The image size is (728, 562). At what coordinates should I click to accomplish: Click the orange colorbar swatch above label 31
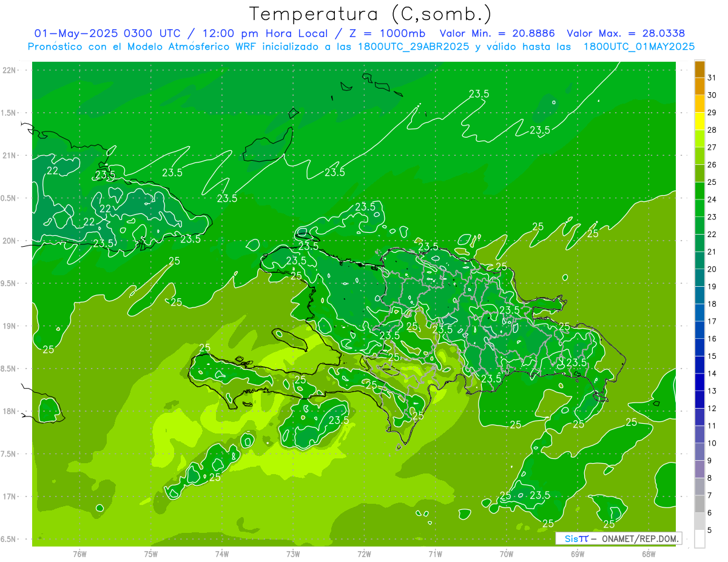[x=699, y=69]
